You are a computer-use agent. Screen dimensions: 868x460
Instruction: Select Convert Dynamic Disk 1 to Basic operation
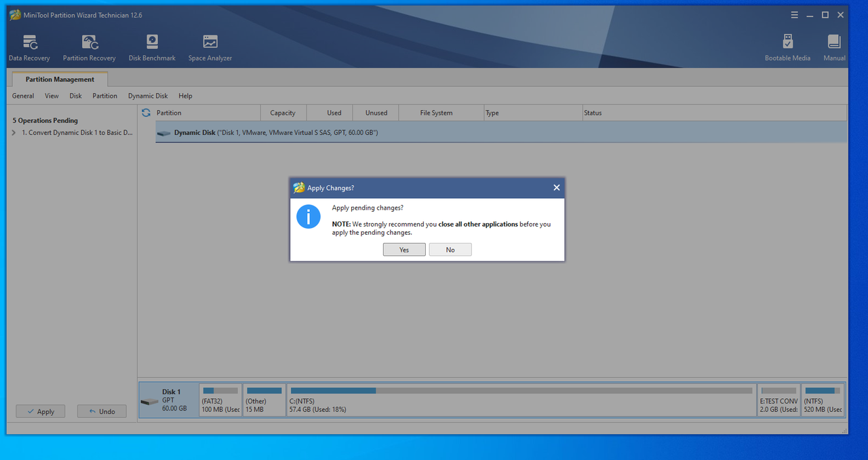[77, 133]
